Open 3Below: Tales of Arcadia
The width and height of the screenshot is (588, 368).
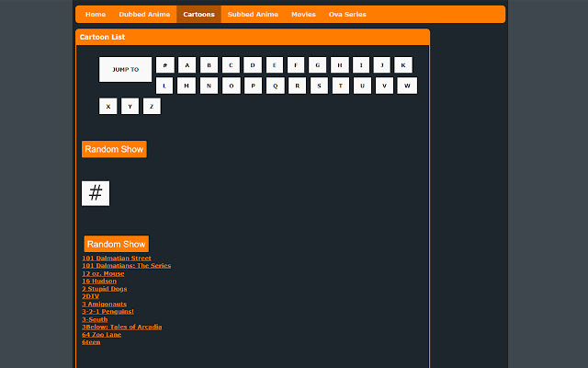[121, 327]
